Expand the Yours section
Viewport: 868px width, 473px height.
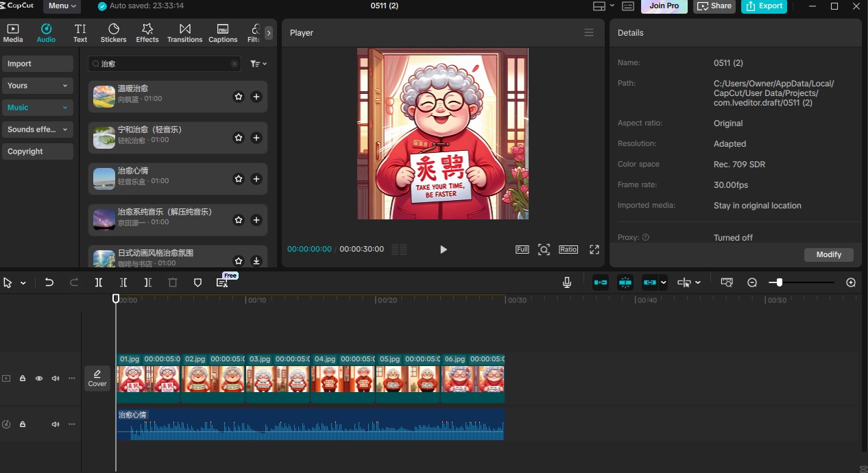(x=38, y=86)
